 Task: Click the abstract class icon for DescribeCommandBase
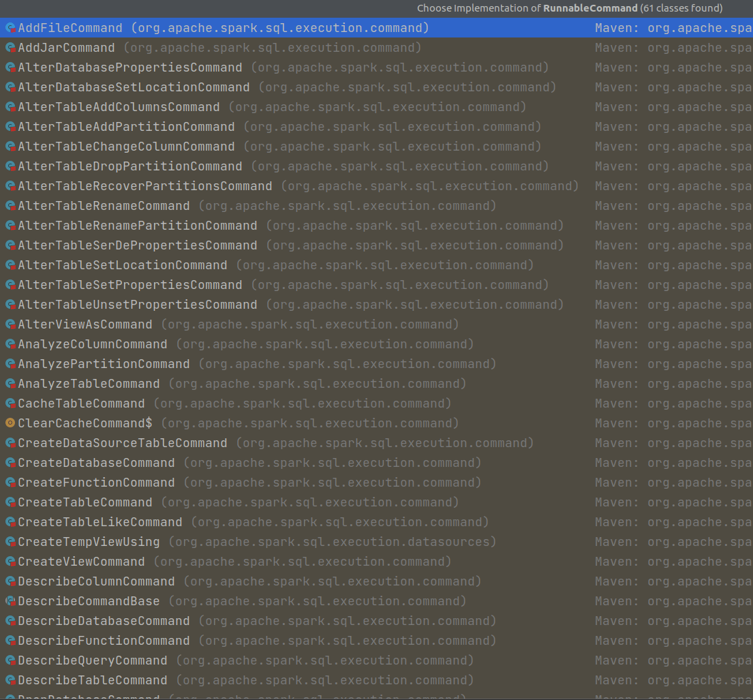[x=10, y=601]
